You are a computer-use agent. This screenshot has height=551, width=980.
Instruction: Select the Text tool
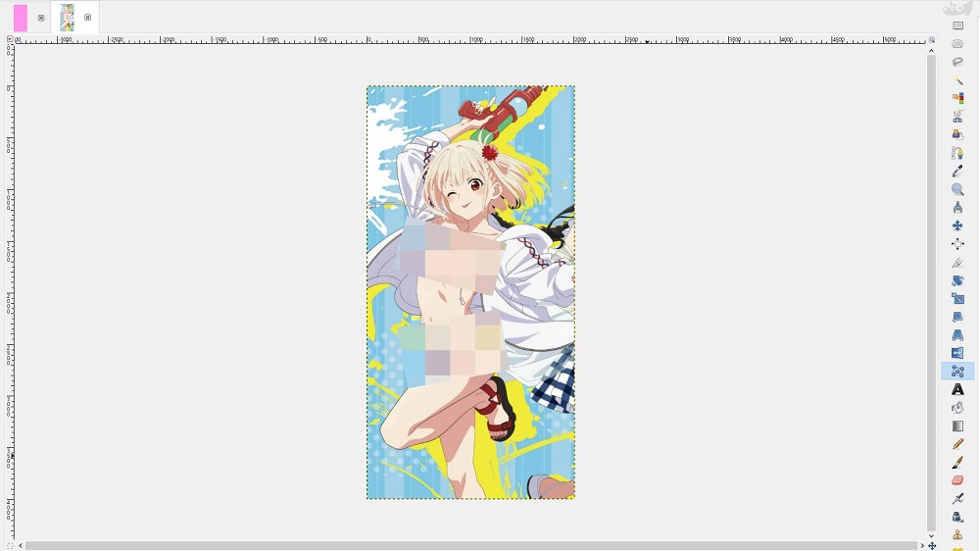[957, 390]
